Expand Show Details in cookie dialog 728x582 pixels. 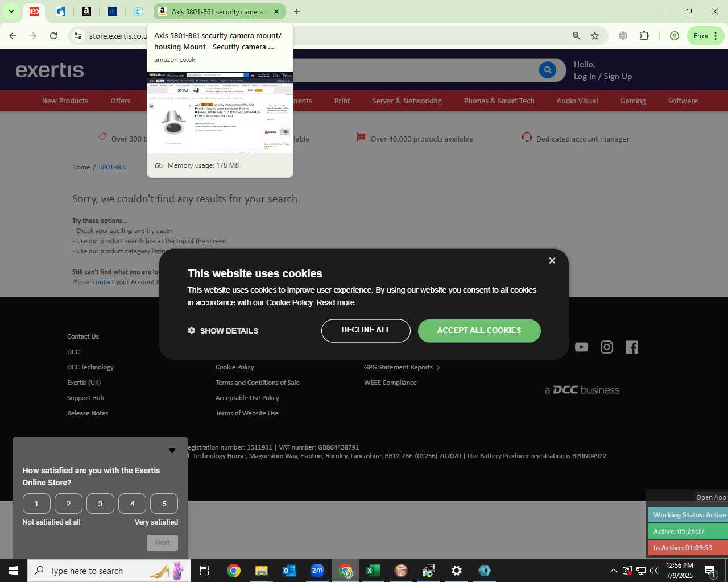[223, 331]
